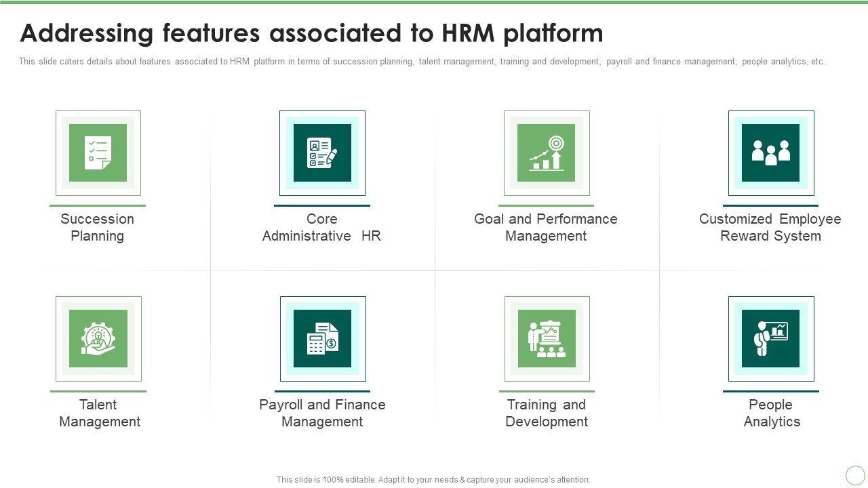The height and width of the screenshot is (488, 868).
Task: Click the slide title "Addressing features associated to HRM platform"
Action: pos(311,33)
